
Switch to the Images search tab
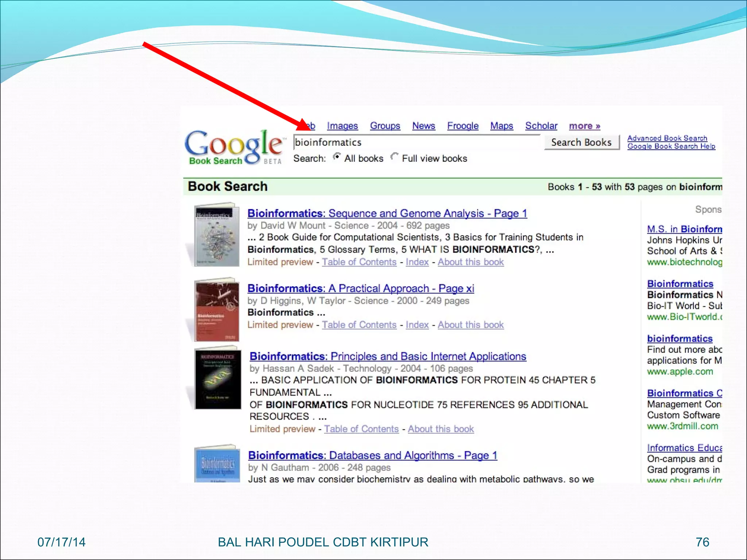tap(342, 126)
